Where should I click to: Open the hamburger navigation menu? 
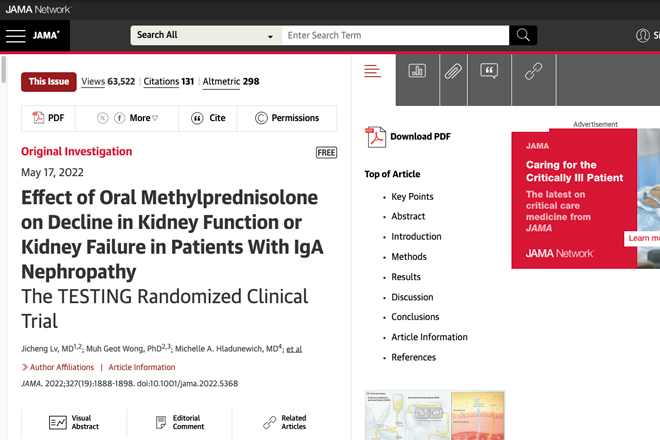16,36
